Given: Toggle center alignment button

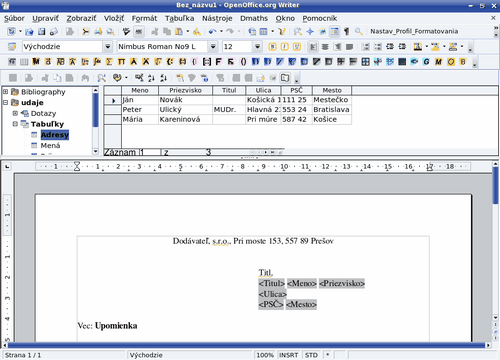Looking at the screenshot, I should tap(325, 47).
